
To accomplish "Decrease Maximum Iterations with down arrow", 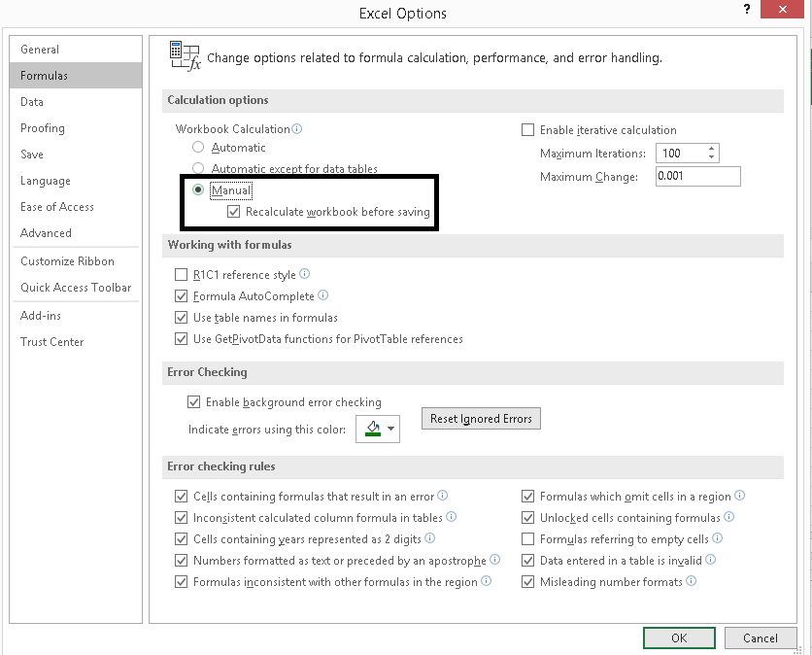I will click(x=712, y=157).
